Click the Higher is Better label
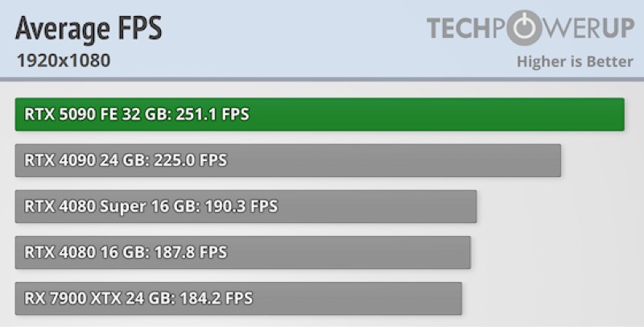Viewport: 644px width, 327px height. (575, 62)
